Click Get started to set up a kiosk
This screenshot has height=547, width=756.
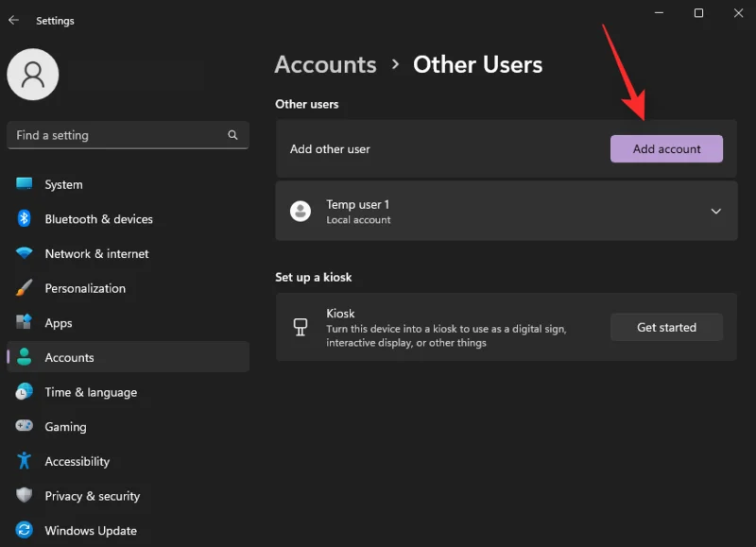pyautogui.click(x=666, y=327)
